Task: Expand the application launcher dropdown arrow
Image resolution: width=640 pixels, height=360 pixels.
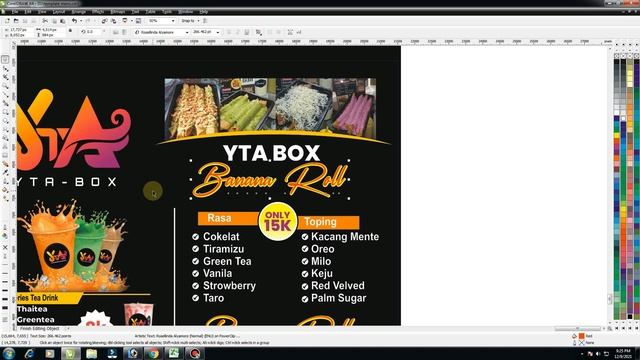Action: [x=132, y=20]
